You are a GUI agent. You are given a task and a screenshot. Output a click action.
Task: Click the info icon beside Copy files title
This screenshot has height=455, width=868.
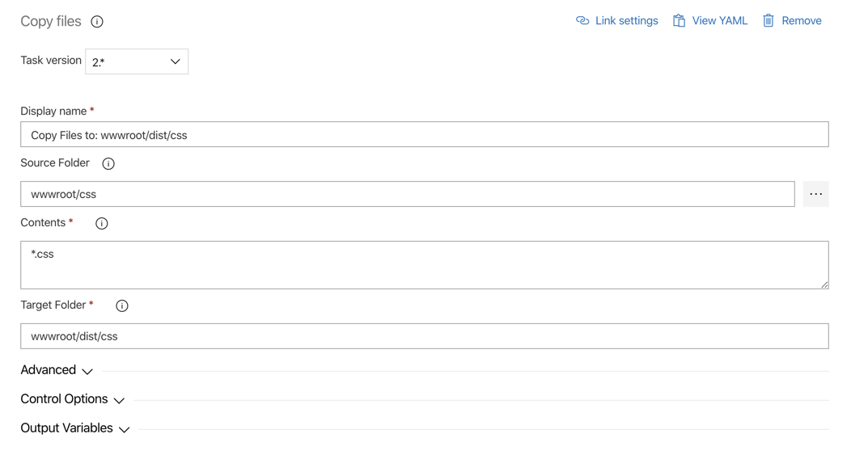tap(97, 22)
